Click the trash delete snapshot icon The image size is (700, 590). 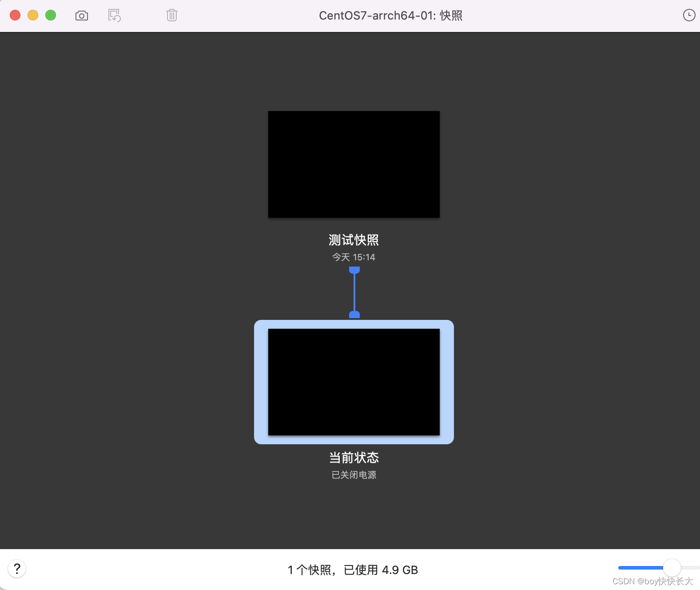coord(172,16)
